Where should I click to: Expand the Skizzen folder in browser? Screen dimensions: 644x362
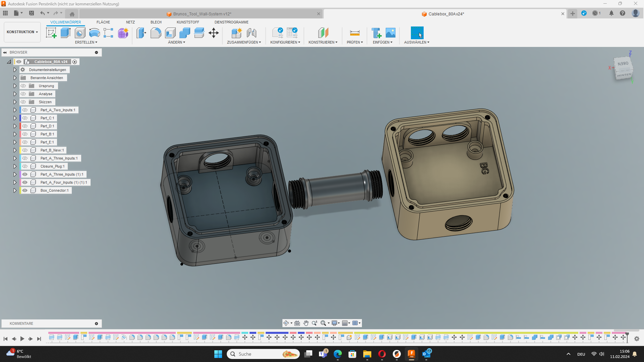pos(15,102)
